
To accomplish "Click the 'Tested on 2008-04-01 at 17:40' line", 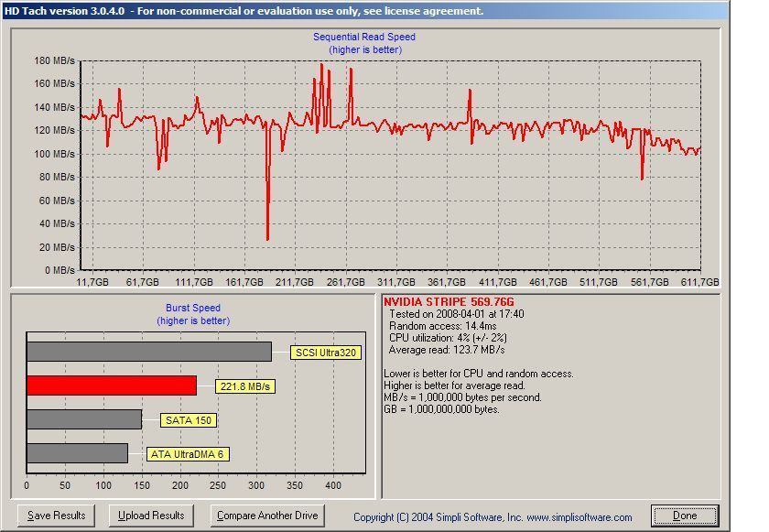I will (457, 314).
